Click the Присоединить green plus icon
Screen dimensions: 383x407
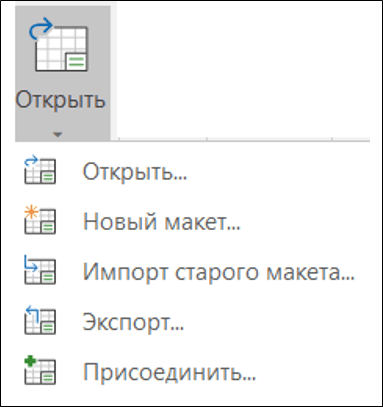click(40, 370)
